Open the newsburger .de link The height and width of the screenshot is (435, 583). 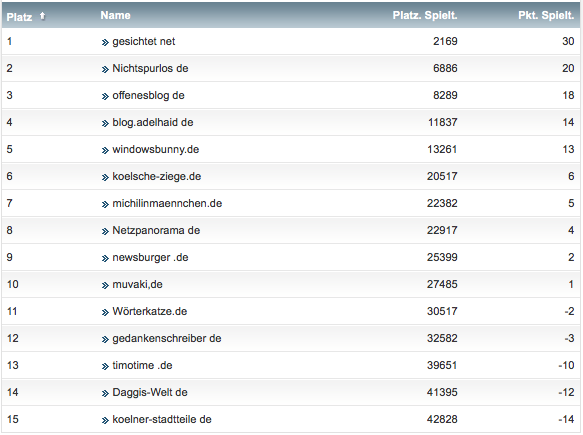[150, 257]
